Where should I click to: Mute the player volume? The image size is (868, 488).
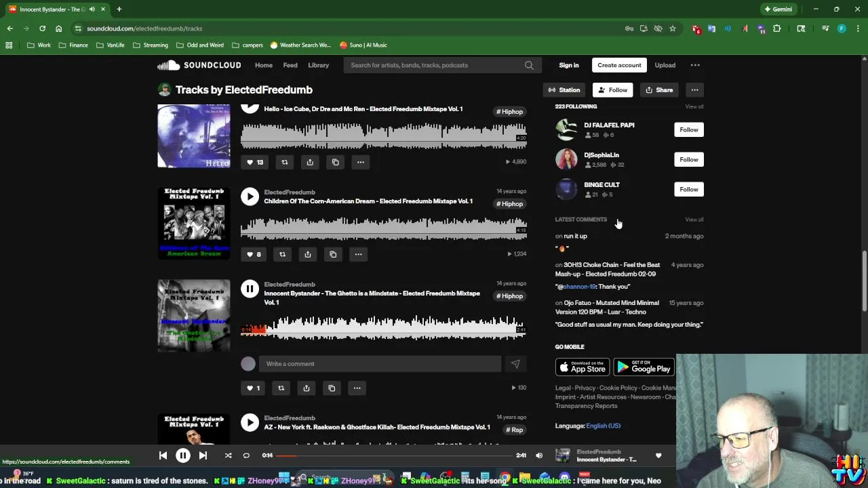click(539, 455)
